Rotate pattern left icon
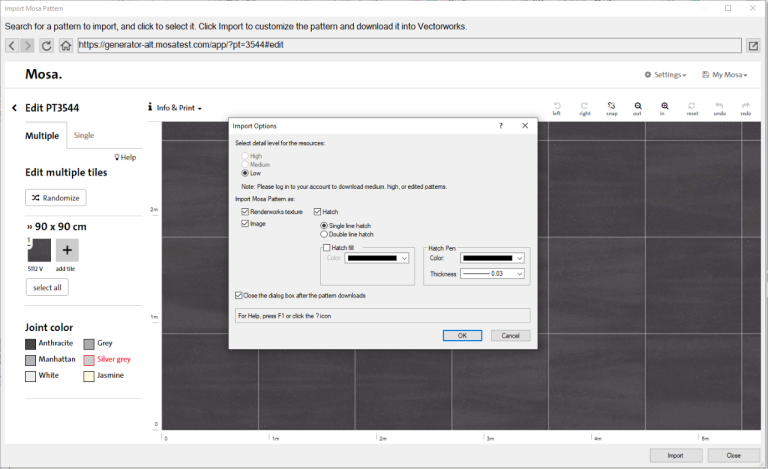This screenshot has width=768, height=469. pos(557,107)
